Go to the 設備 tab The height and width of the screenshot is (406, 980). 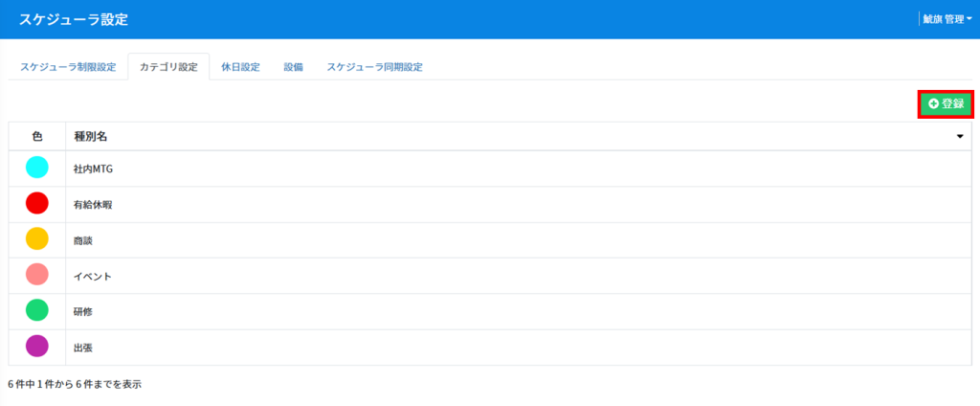(294, 67)
